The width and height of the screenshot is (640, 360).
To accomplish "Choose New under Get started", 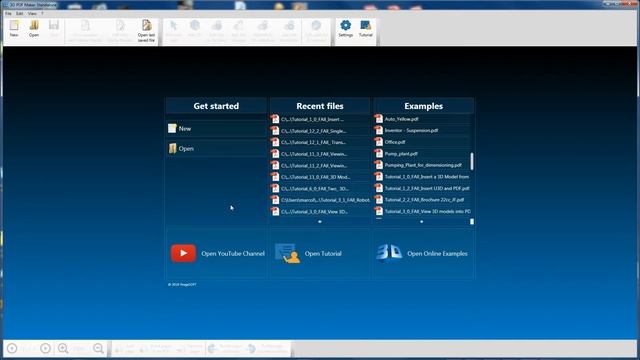I will (216, 129).
